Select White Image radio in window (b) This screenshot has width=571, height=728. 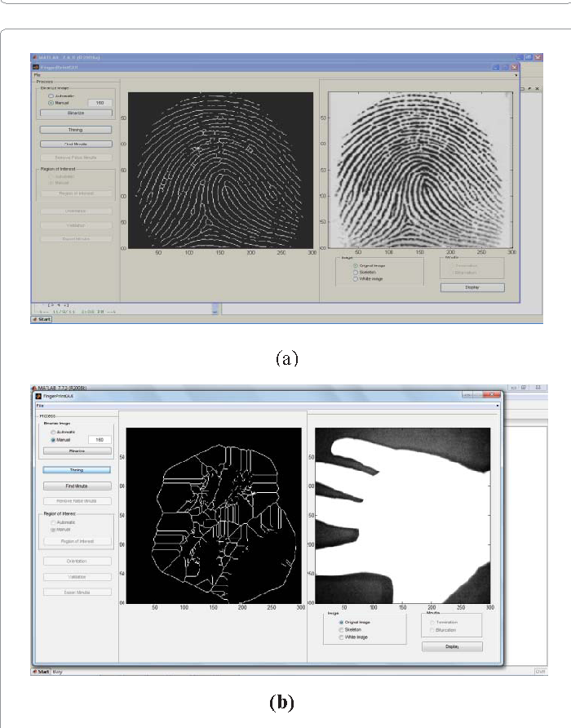click(341, 637)
